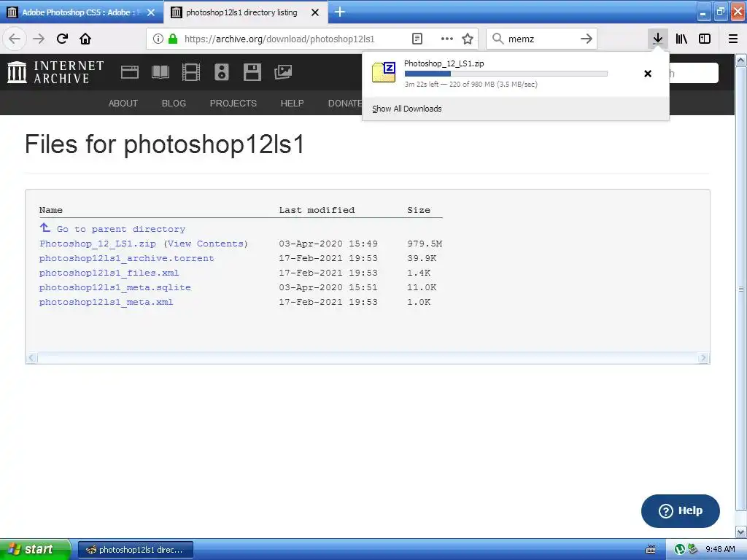Click the Last modified column header
The height and width of the screenshot is (560, 747).
pyautogui.click(x=317, y=210)
